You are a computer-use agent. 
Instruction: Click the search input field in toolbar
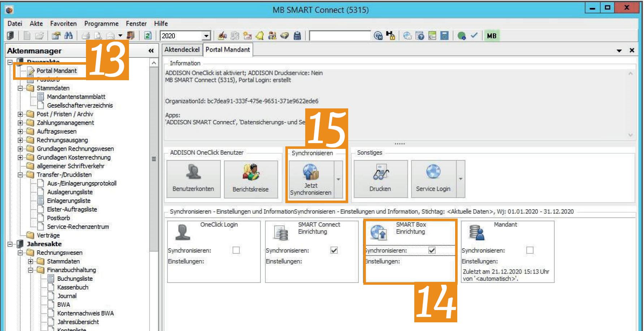click(x=340, y=36)
